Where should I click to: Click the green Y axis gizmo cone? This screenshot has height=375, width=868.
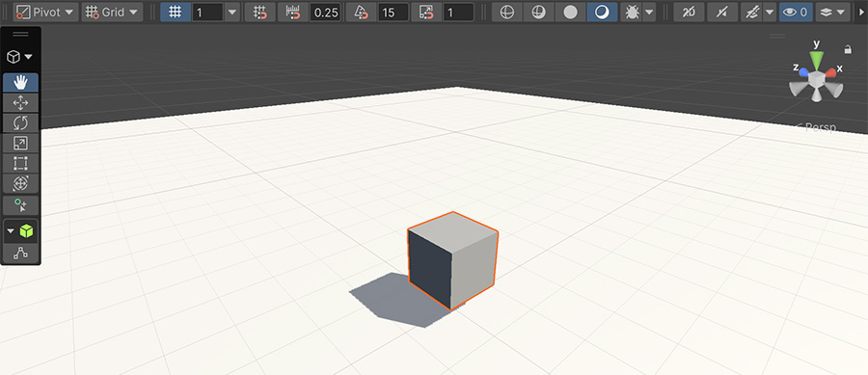(817, 61)
